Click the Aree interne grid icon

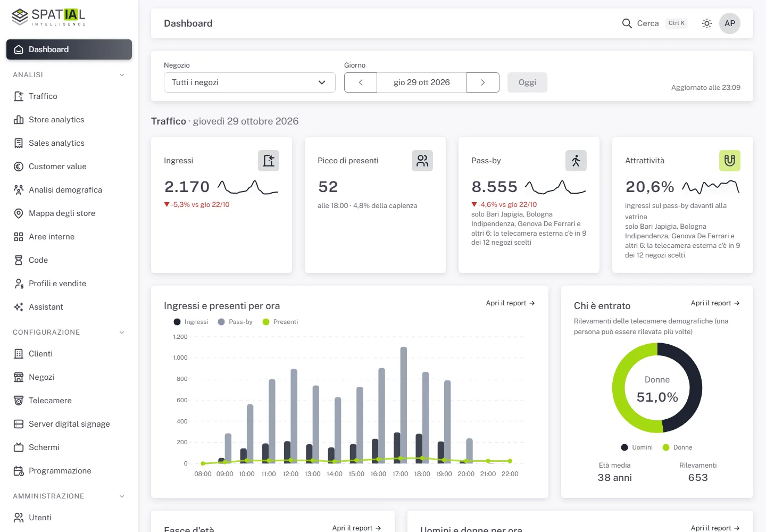(x=19, y=237)
